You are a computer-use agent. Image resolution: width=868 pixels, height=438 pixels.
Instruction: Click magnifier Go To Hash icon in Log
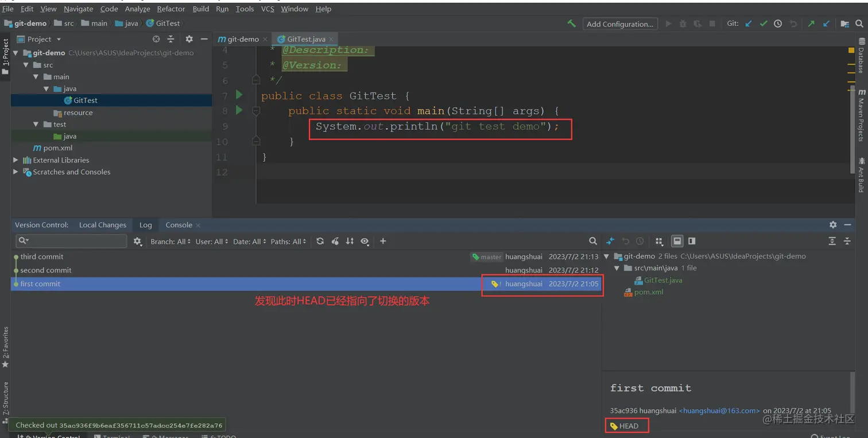point(593,241)
